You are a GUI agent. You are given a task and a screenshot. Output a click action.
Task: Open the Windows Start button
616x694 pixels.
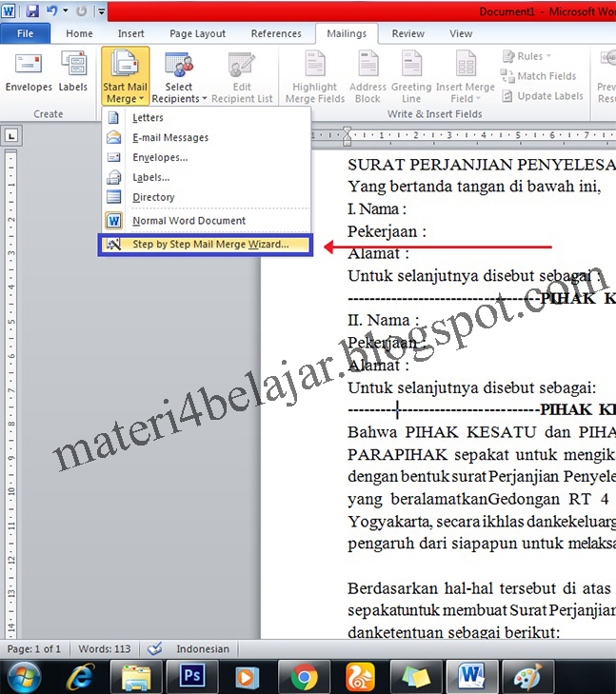coord(24,677)
